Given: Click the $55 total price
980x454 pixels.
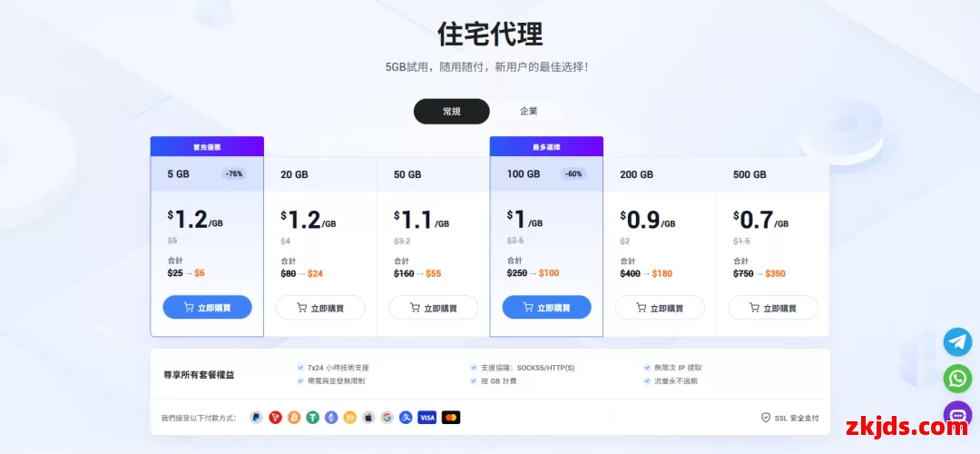Looking at the screenshot, I should (433, 273).
